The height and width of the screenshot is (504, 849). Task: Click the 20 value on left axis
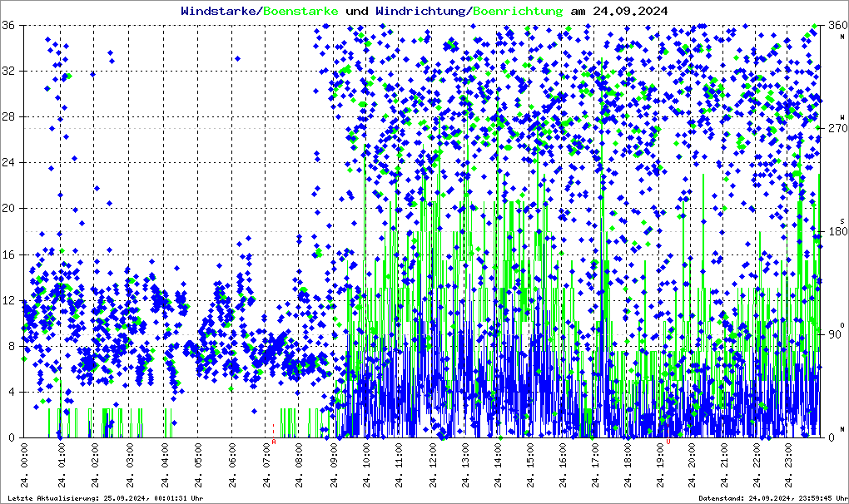pyautogui.click(x=11, y=208)
